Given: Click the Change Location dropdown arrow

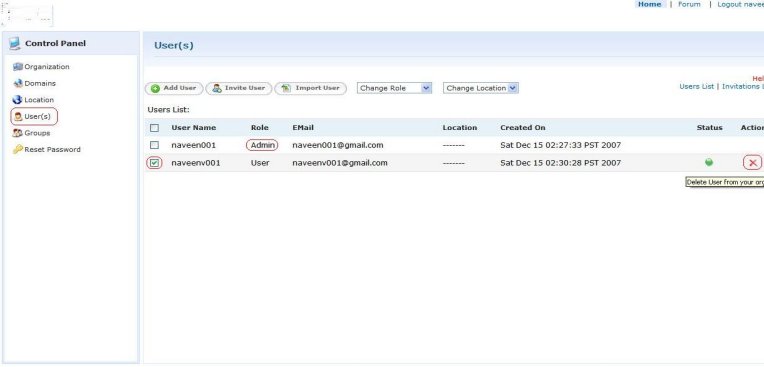Looking at the screenshot, I should [x=512, y=88].
